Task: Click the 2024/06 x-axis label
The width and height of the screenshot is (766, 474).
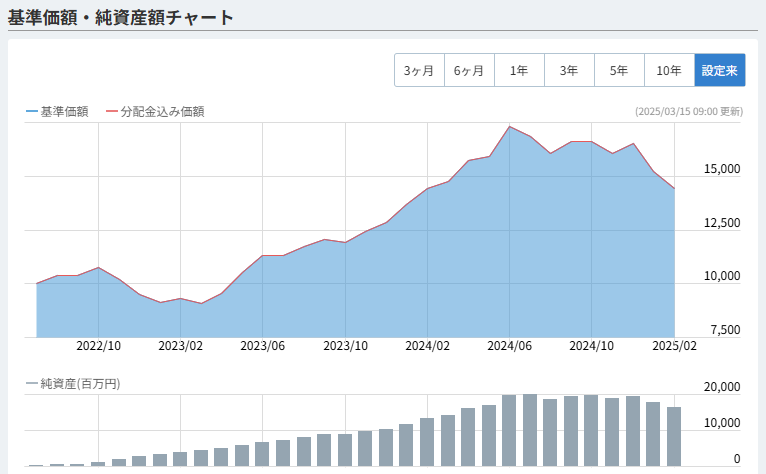Action: pyautogui.click(x=510, y=346)
